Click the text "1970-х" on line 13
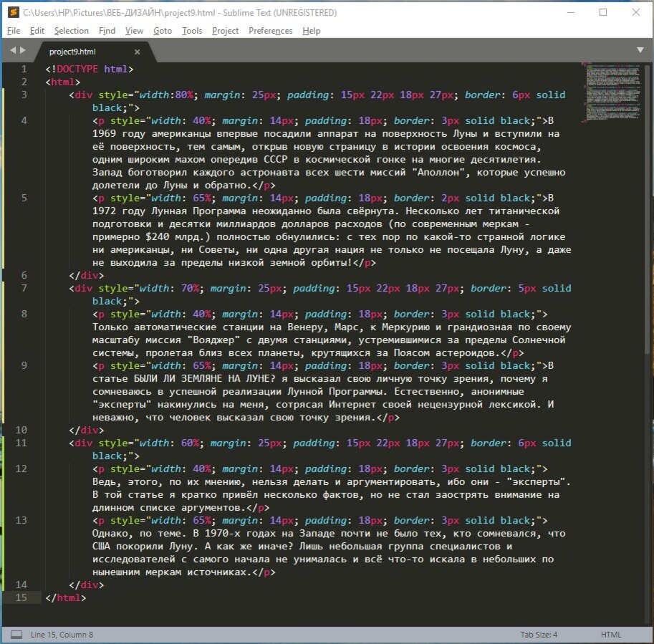The image size is (654, 644). [x=222, y=534]
